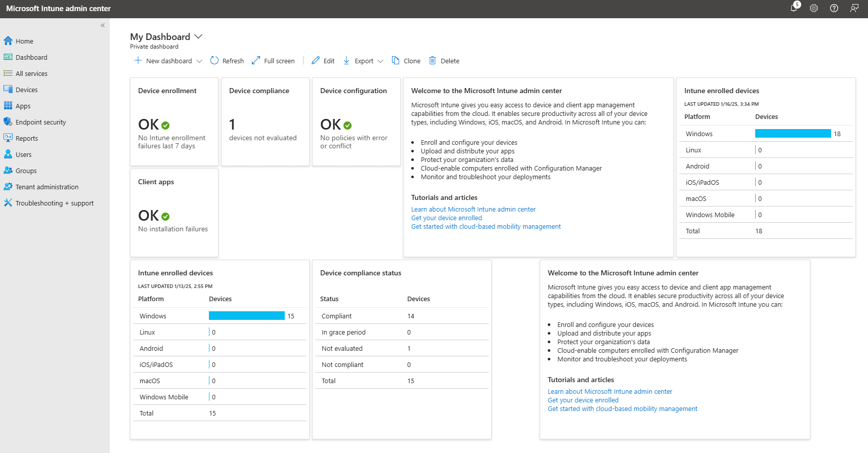Expand New dashboard dropdown arrow
Image resolution: width=868 pixels, height=453 pixels.
point(199,61)
